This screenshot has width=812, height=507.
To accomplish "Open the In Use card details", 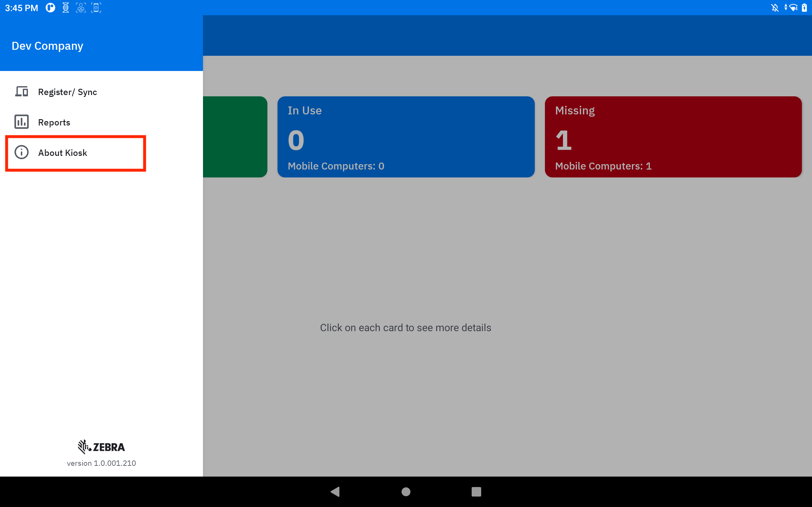I will 406,137.
